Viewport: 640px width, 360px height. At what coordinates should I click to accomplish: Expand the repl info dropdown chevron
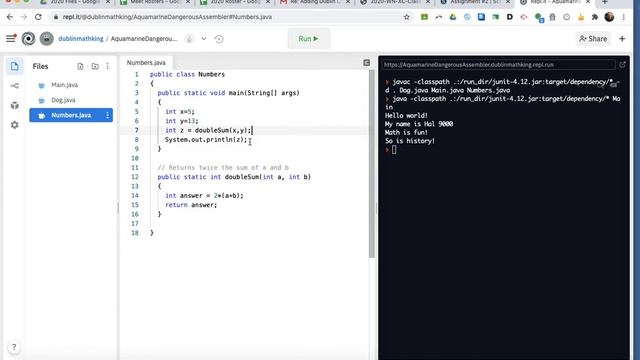coord(204,39)
